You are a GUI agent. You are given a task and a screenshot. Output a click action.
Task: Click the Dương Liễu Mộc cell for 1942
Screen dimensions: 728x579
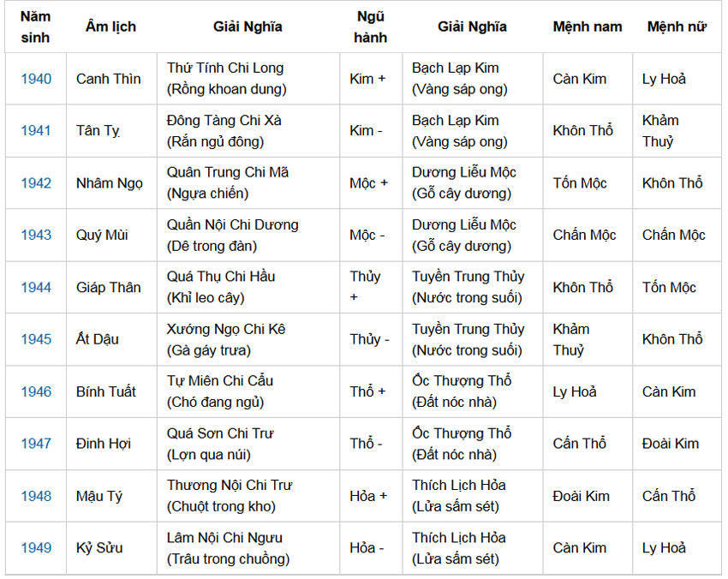point(464,173)
